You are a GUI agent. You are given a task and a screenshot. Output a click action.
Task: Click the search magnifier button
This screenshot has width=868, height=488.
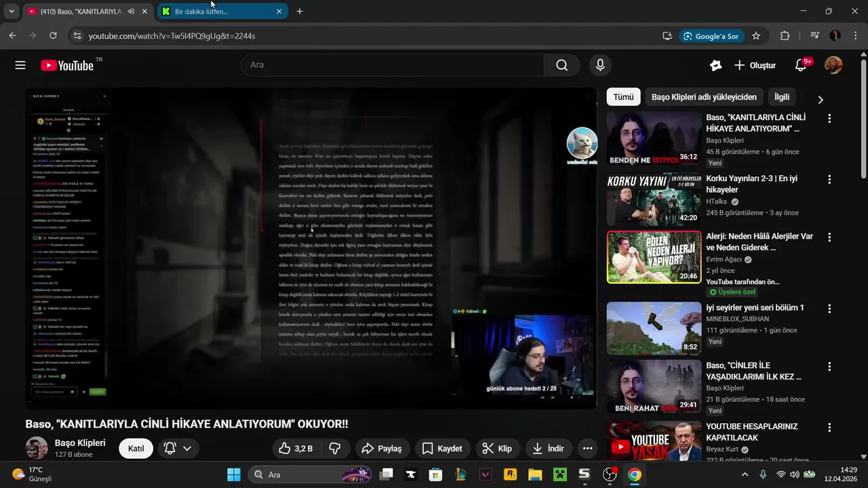tap(561, 65)
